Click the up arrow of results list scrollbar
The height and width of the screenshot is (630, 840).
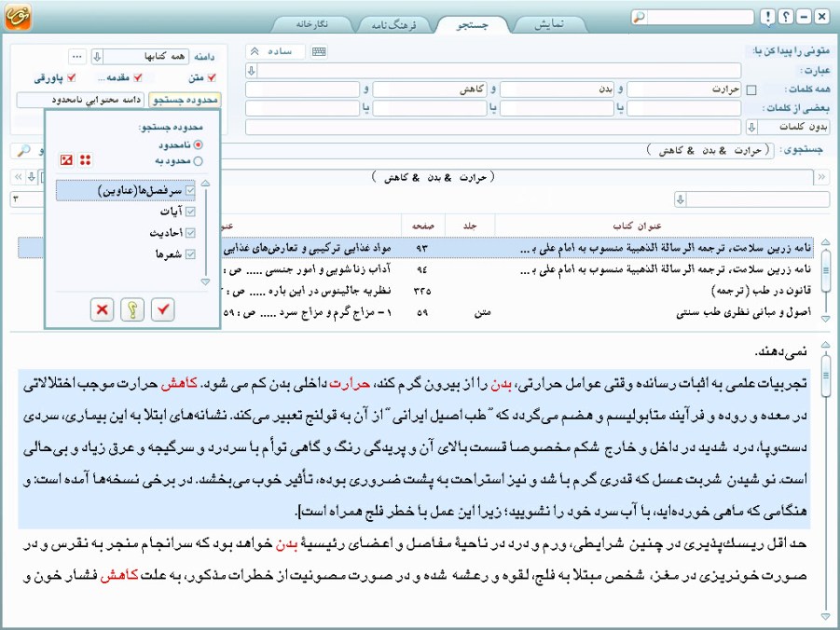pos(825,242)
